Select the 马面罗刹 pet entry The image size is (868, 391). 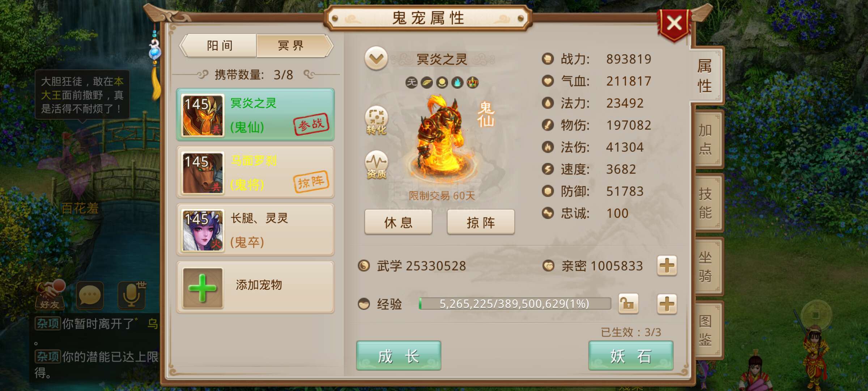point(255,172)
